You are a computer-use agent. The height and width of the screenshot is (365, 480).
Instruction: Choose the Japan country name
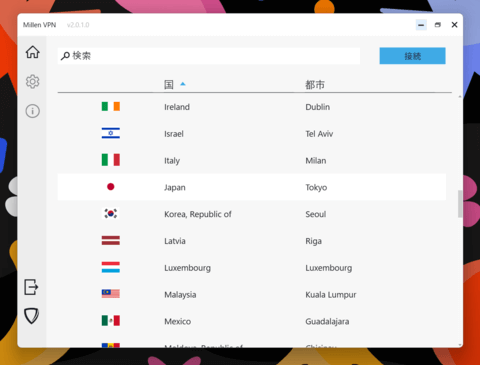(x=175, y=187)
